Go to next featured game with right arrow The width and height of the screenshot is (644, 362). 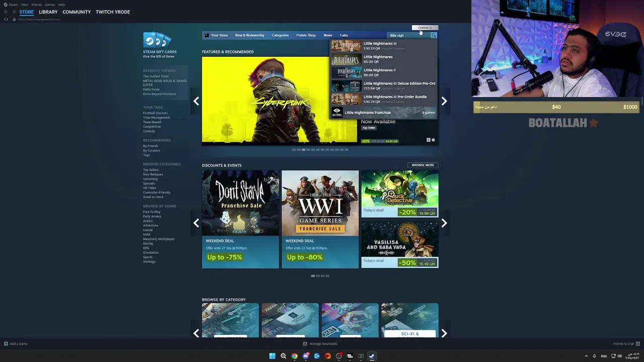click(444, 101)
